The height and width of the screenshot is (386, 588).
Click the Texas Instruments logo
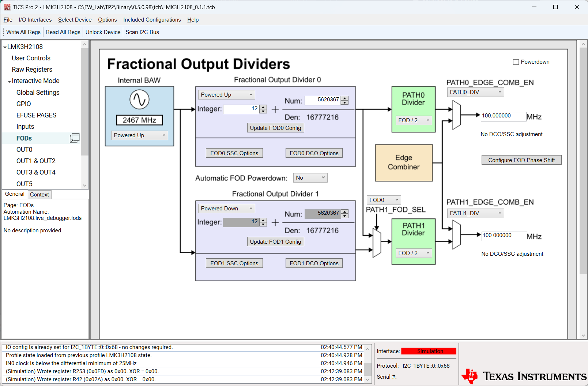point(524,376)
